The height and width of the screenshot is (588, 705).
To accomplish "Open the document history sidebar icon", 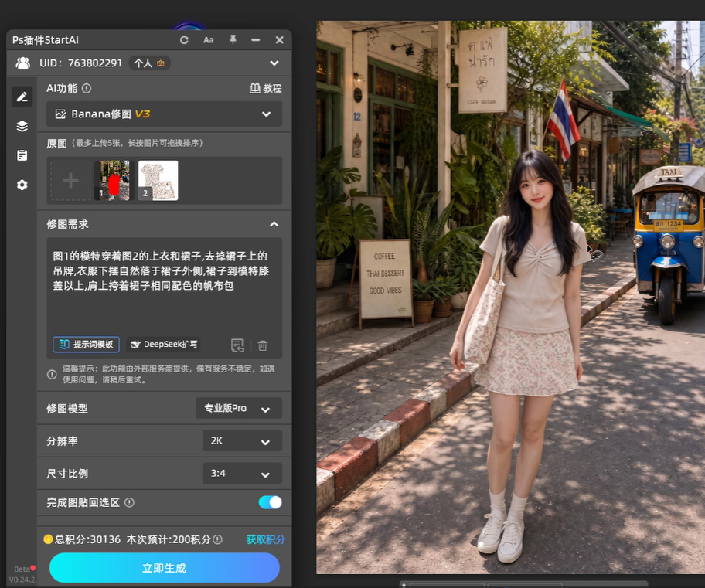I will (22, 155).
